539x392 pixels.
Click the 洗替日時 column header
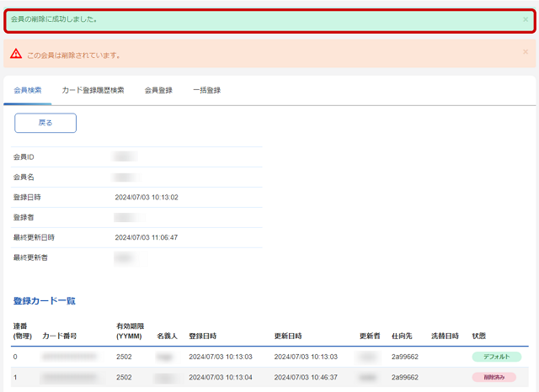[445, 336]
